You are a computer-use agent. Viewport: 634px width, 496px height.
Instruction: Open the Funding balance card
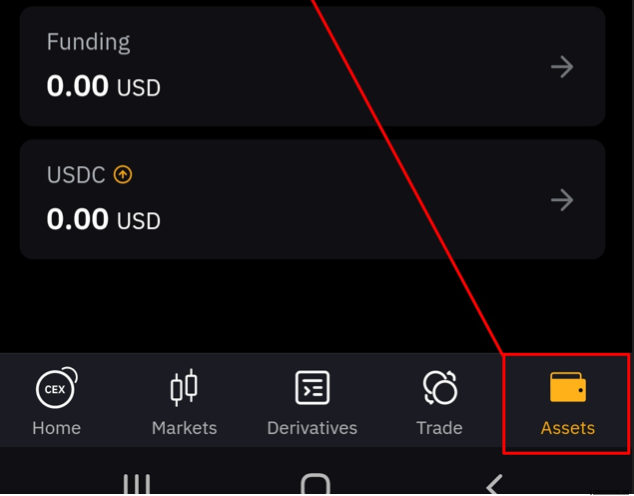312,66
